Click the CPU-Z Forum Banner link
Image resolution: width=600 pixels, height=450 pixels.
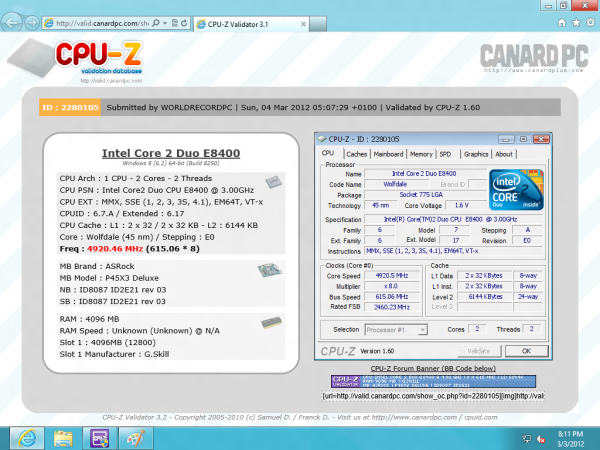(433, 368)
